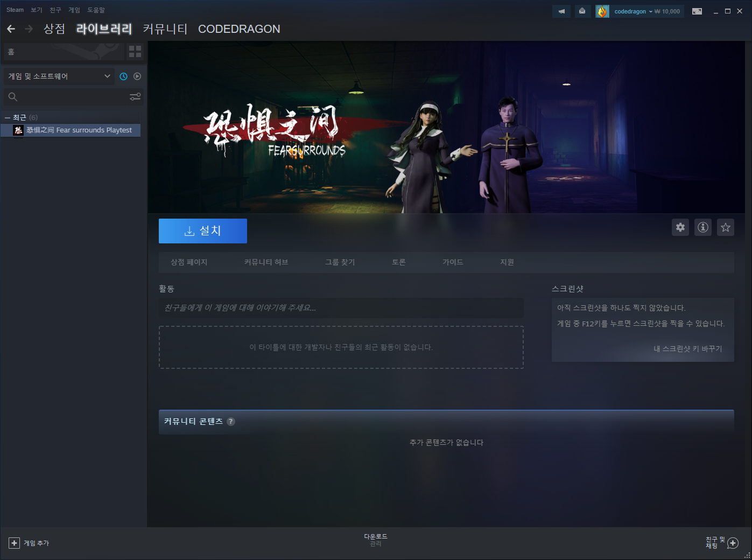Viewport: 752px width, 560px height.
Task: Open the Steam menu
Action: pos(15,10)
